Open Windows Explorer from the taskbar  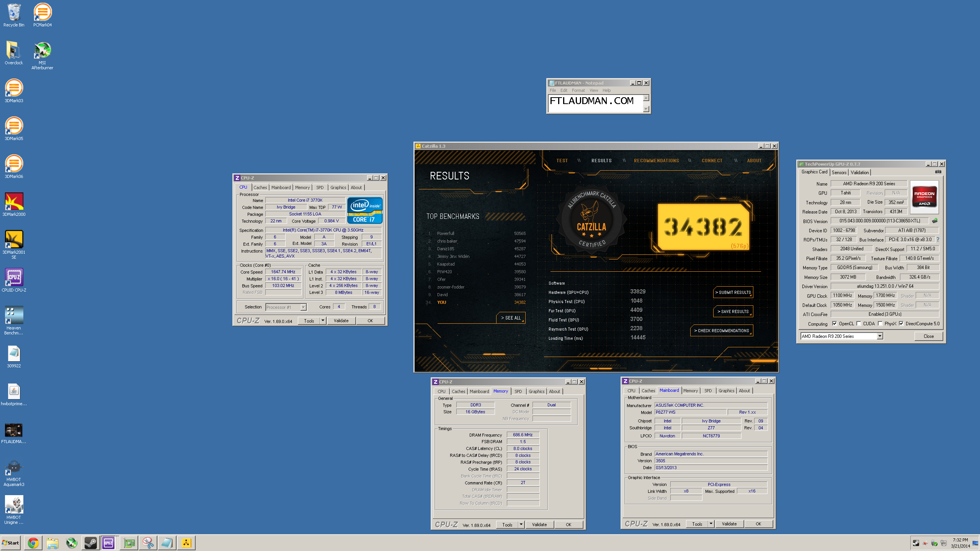pyautogui.click(x=52, y=543)
